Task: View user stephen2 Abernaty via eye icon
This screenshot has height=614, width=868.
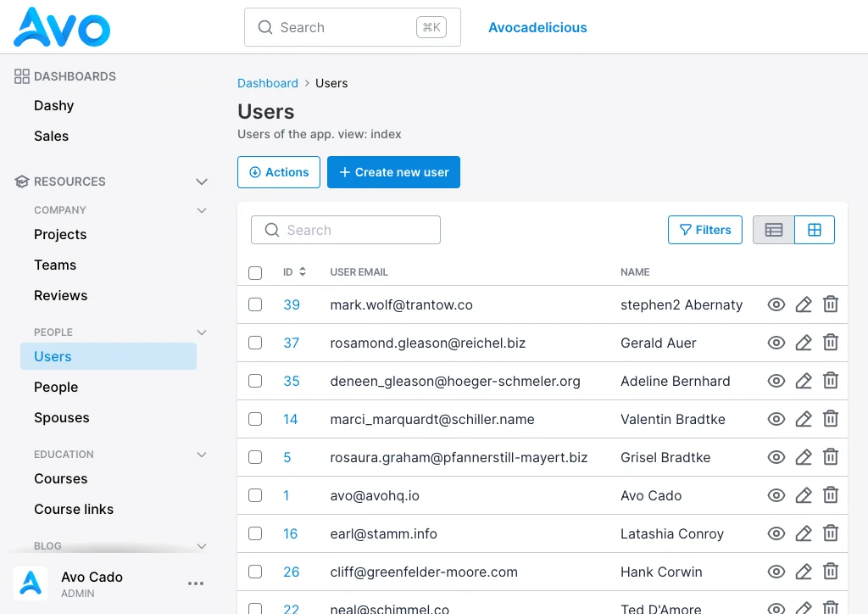Action: click(x=776, y=304)
